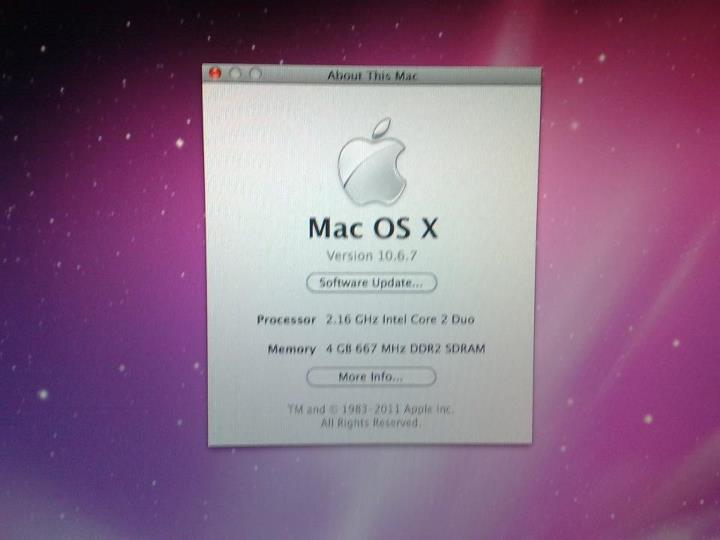720x540 pixels.
Task: Close the About This Mac window
Action: [x=215, y=73]
